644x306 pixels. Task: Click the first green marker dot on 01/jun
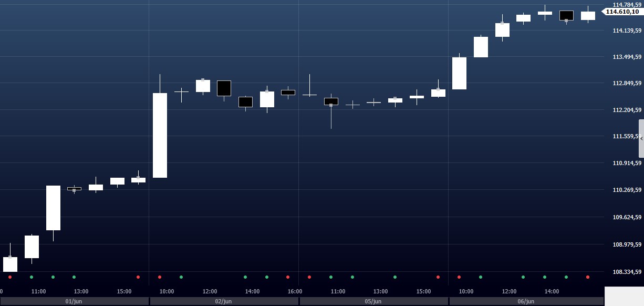pyautogui.click(x=32, y=277)
